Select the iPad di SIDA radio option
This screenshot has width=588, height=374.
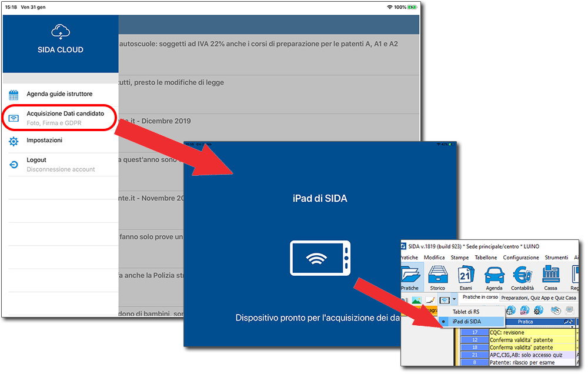click(x=466, y=322)
